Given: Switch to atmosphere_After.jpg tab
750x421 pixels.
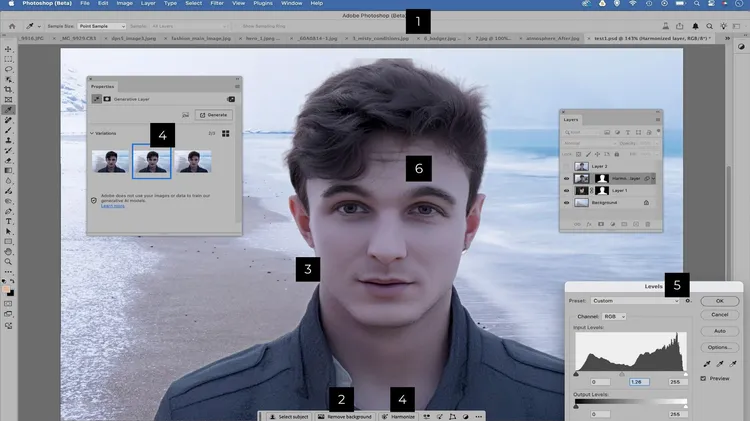Looking at the screenshot, I should (552, 38).
